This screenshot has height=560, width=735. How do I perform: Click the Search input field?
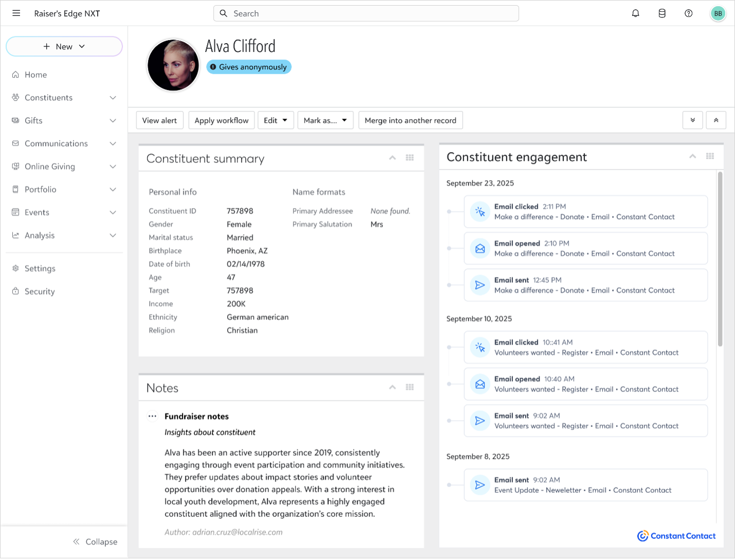pyautogui.click(x=366, y=13)
